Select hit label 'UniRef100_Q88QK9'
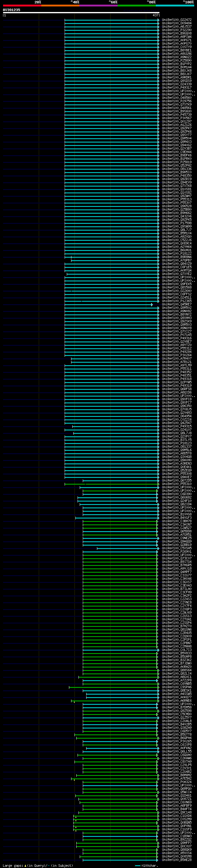The image size is (197, 868). coord(177,850)
